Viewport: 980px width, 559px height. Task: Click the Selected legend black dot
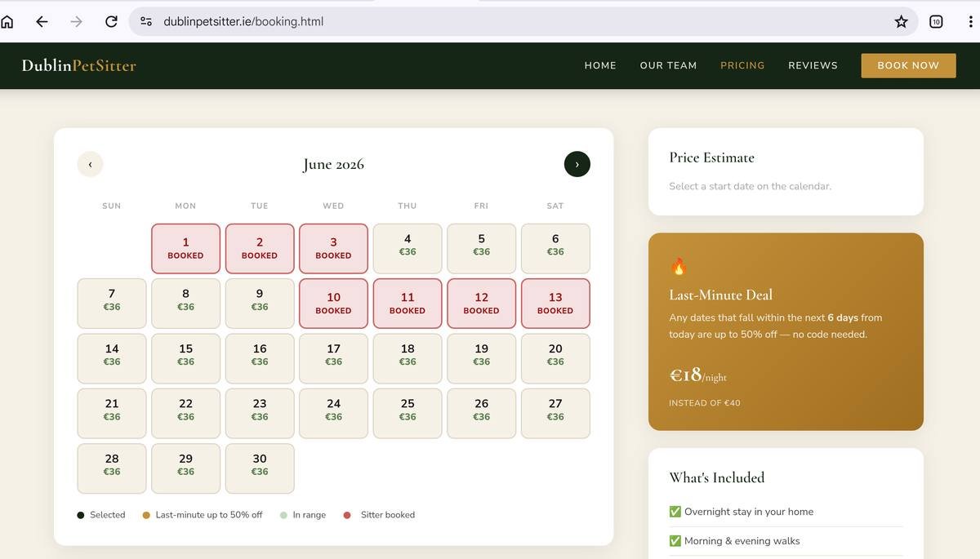[x=80, y=515]
